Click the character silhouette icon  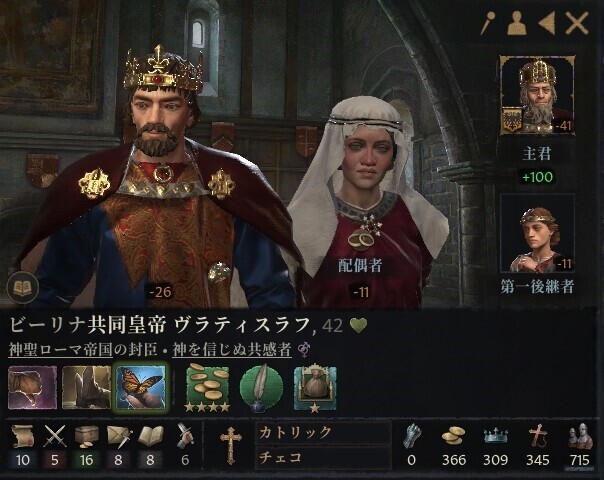517,23
